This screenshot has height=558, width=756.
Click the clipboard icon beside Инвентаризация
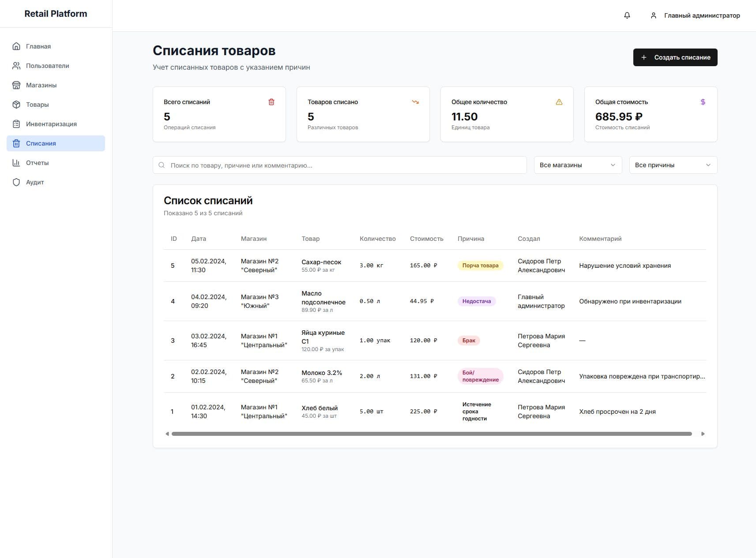pos(16,124)
